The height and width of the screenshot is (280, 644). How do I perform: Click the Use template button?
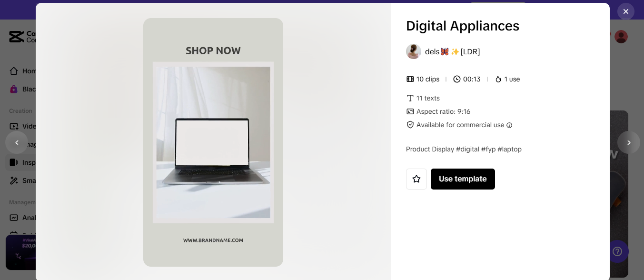click(x=463, y=179)
